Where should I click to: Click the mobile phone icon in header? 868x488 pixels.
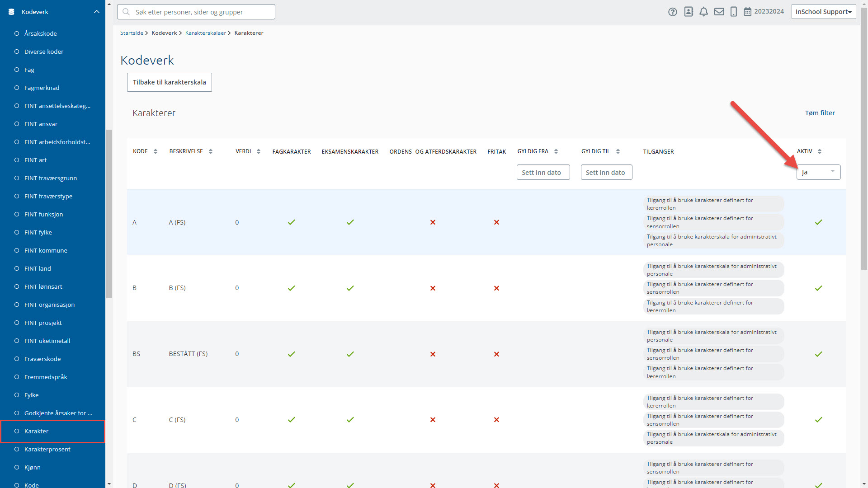(734, 12)
